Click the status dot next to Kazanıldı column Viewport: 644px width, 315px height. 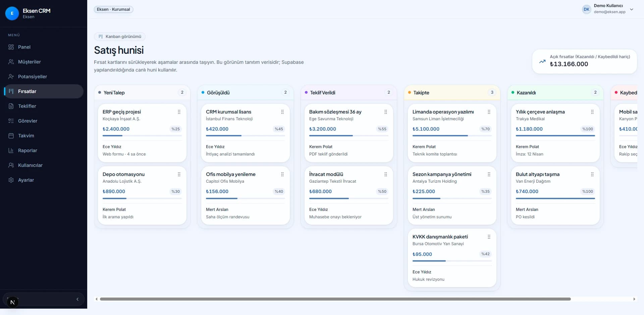coord(513,93)
